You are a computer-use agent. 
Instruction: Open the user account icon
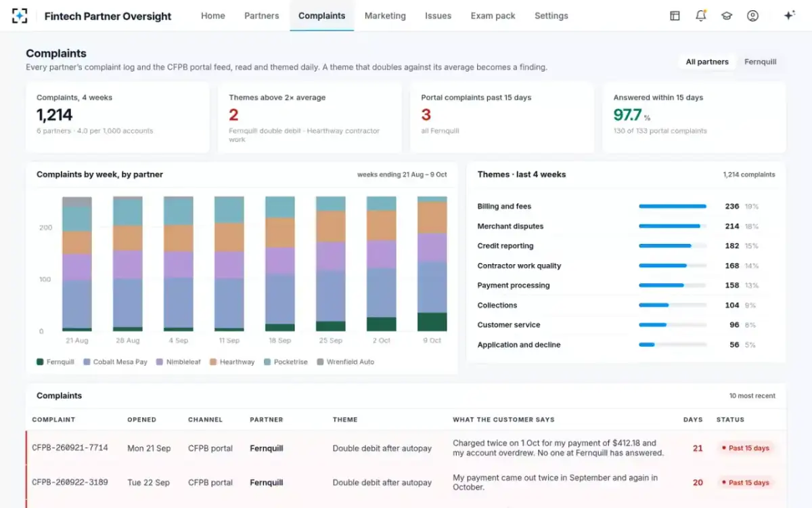(752, 16)
